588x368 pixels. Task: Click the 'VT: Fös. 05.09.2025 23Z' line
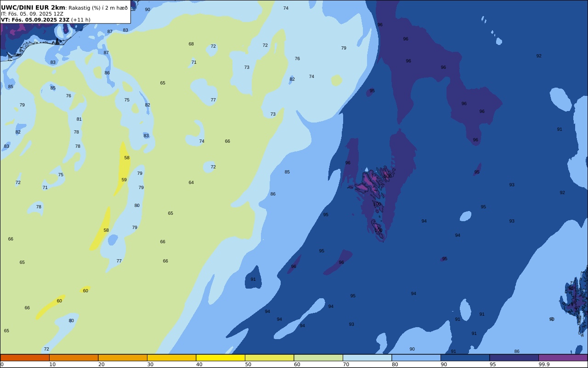coord(35,20)
